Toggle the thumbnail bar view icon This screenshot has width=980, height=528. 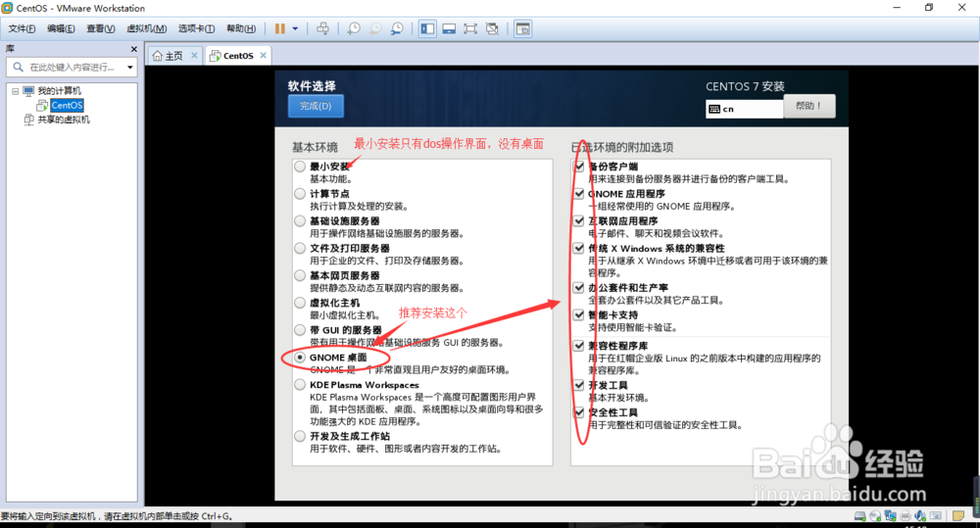click(x=449, y=28)
